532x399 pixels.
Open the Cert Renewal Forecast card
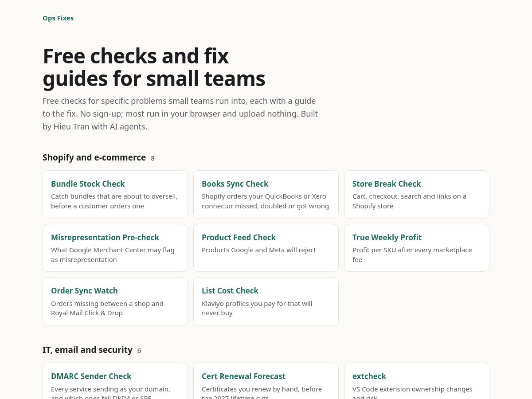(x=266, y=381)
